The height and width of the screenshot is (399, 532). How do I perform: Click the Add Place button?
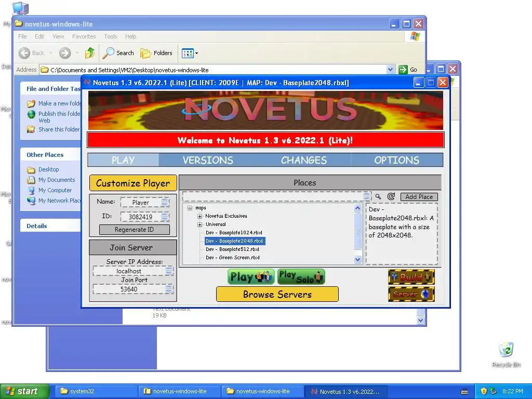419,197
